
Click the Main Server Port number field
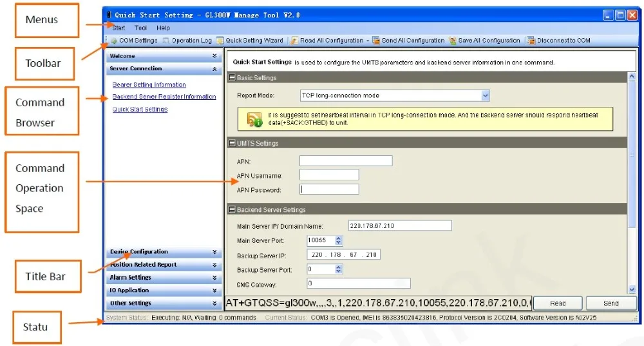(x=321, y=240)
